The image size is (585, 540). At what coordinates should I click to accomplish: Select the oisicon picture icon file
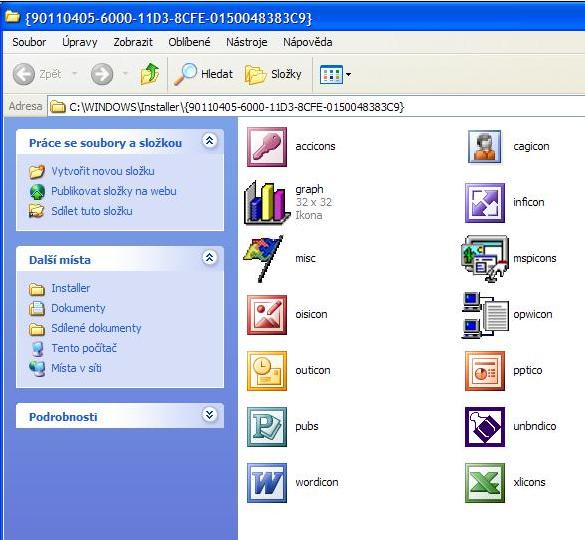(x=266, y=315)
